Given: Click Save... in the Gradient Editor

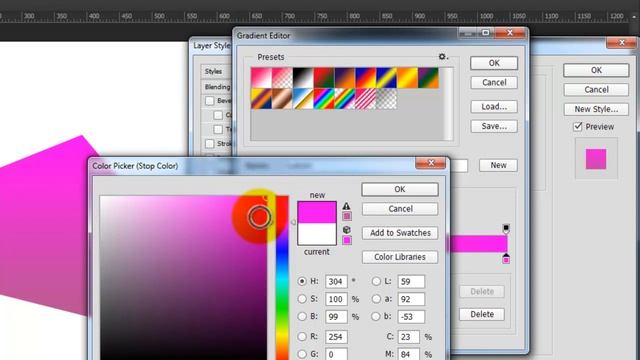Looking at the screenshot, I should (494, 127).
